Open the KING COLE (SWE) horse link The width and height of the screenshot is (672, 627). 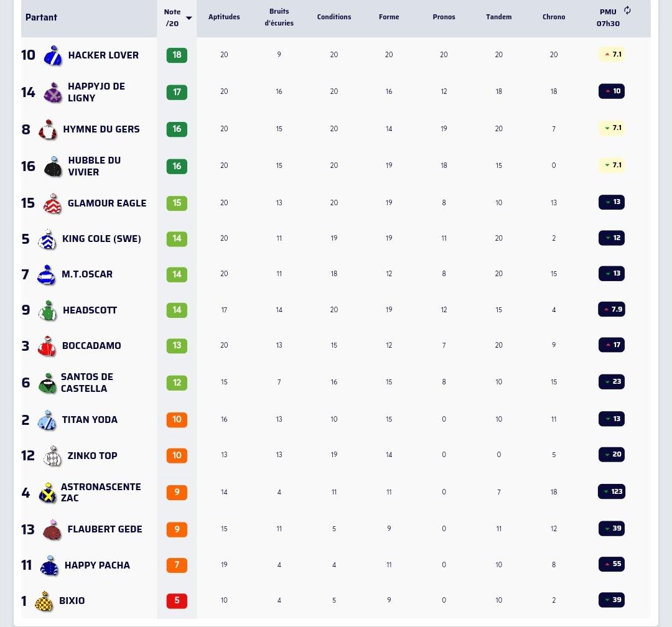[x=101, y=239]
